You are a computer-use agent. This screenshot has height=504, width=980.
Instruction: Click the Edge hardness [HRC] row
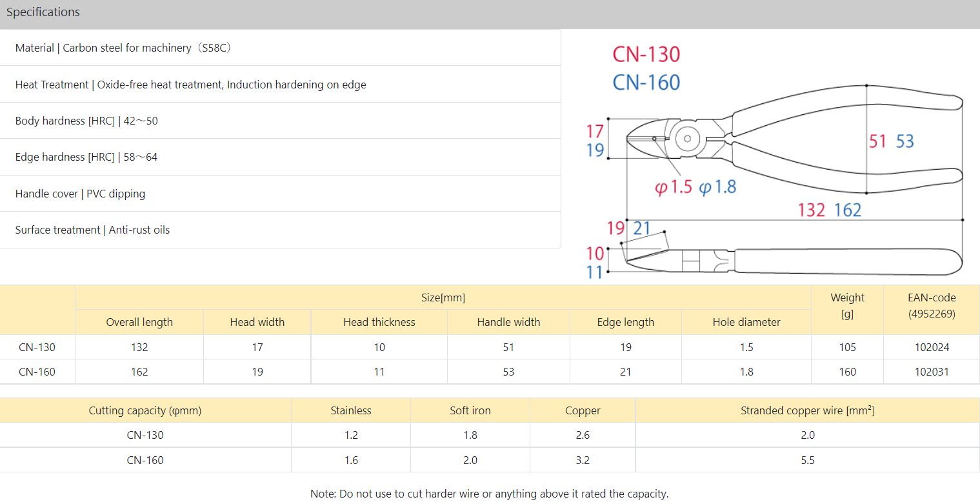coord(86,157)
